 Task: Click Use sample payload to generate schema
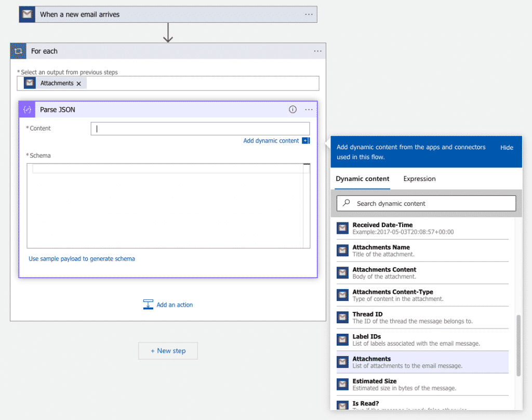82,259
